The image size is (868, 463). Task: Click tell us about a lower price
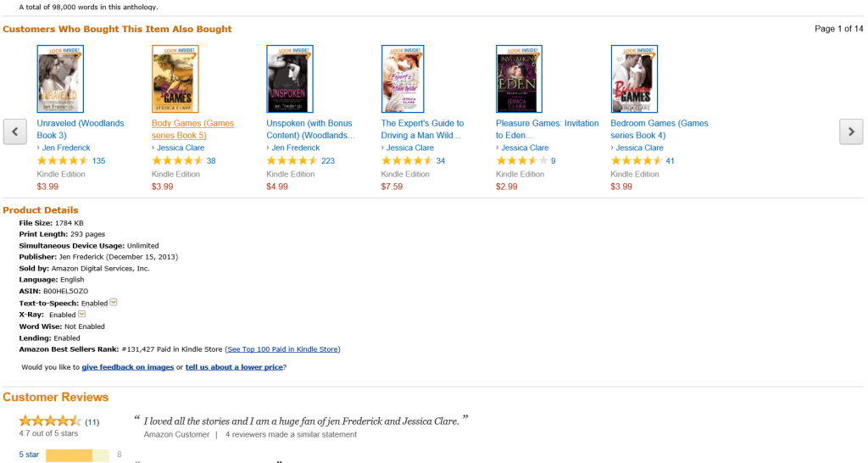[234, 367]
